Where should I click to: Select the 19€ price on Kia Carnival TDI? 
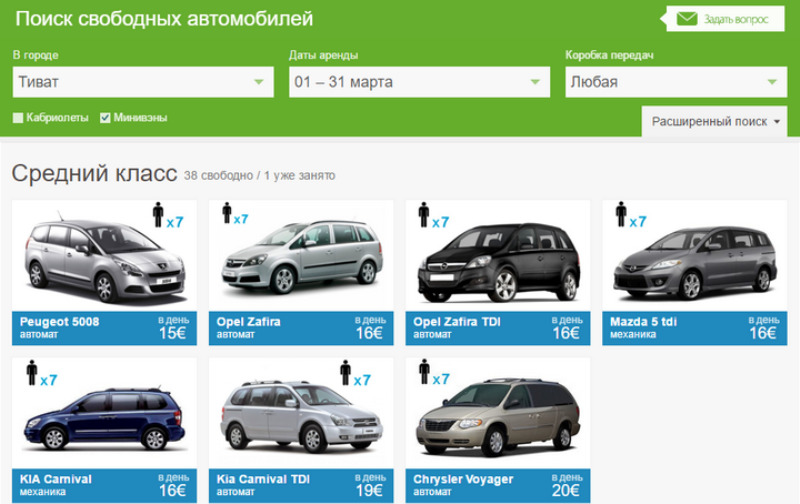tap(369, 491)
